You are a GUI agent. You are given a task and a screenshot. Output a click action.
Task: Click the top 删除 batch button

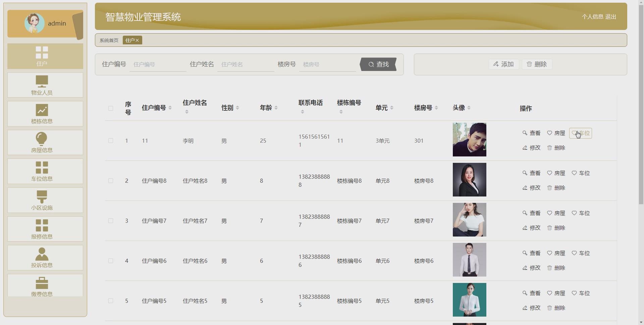[x=537, y=64]
